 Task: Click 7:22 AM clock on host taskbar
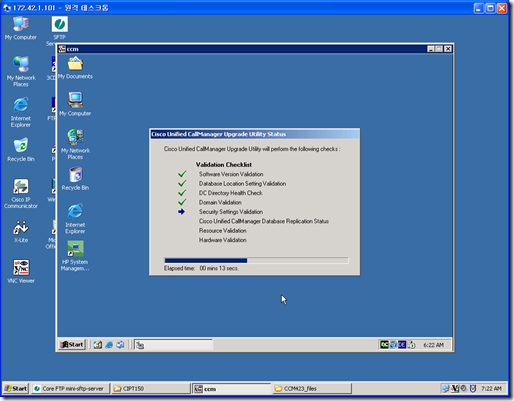pyautogui.click(x=491, y=388)
